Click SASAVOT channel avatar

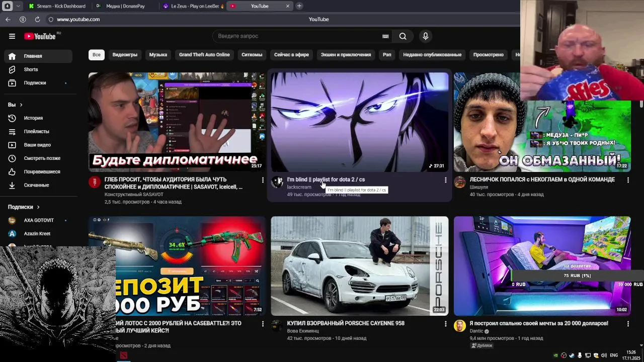pyautogui.click(x=95, y=182)
